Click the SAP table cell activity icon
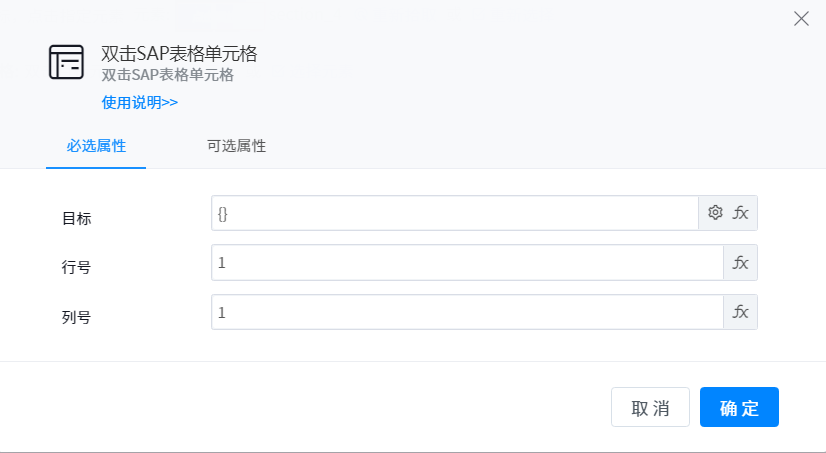The width and height of the screenshot is (826, 453). coord(67,62)
